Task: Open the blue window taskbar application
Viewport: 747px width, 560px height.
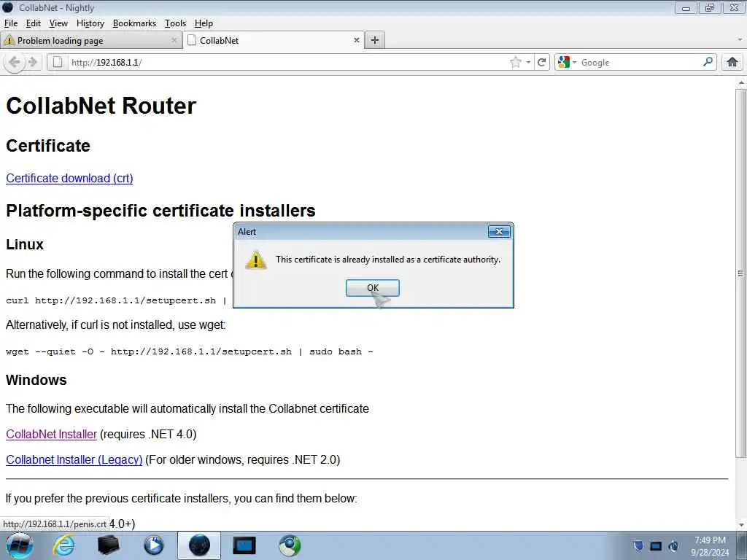Action: [244, 545]
